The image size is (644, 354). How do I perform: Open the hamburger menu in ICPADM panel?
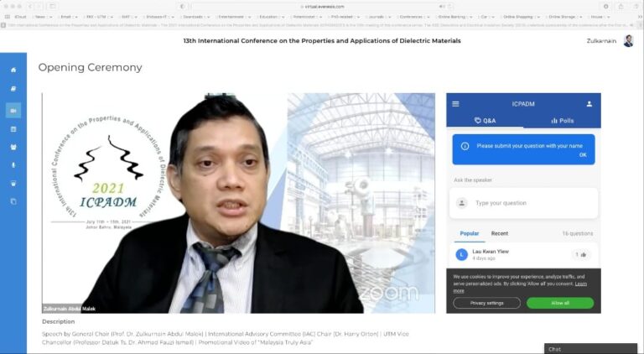[x=455, y=104]
